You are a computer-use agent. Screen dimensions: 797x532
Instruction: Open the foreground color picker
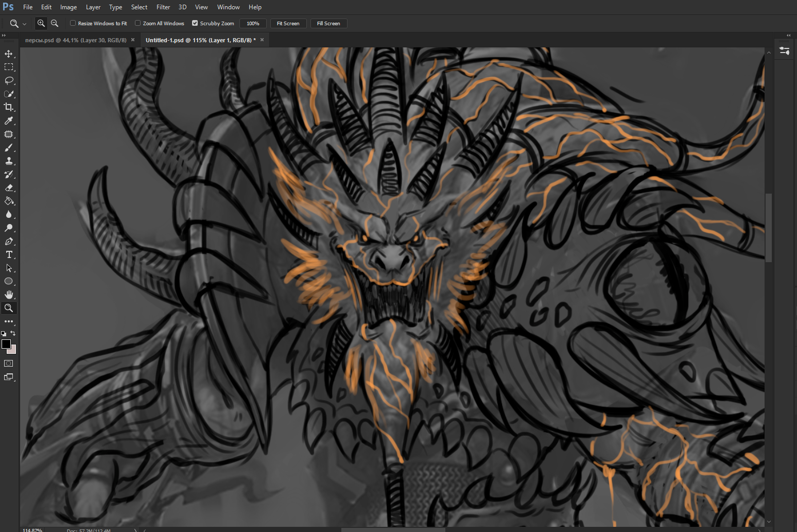(6, 344)
